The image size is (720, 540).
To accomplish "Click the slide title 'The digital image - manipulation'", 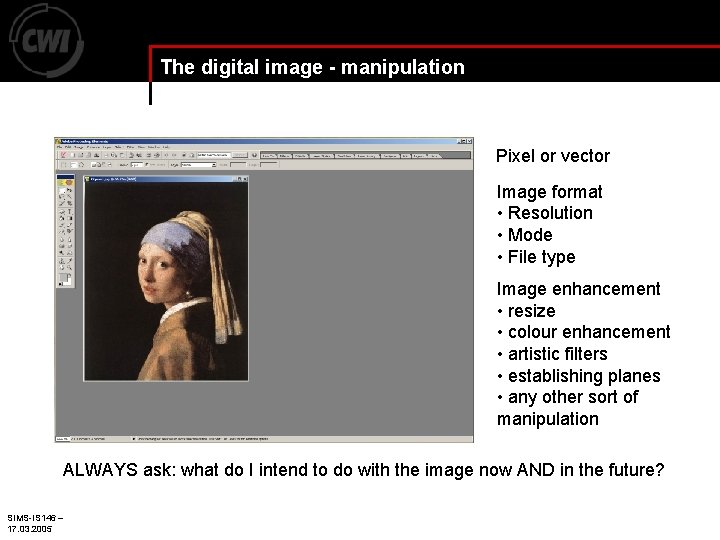I will [312, 68].
